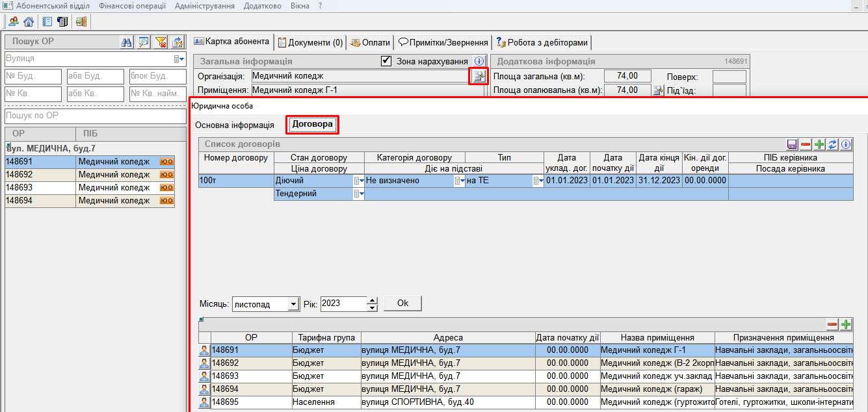
Task: Click the exit door icon in the toolbar
Action: coord(81,21)
